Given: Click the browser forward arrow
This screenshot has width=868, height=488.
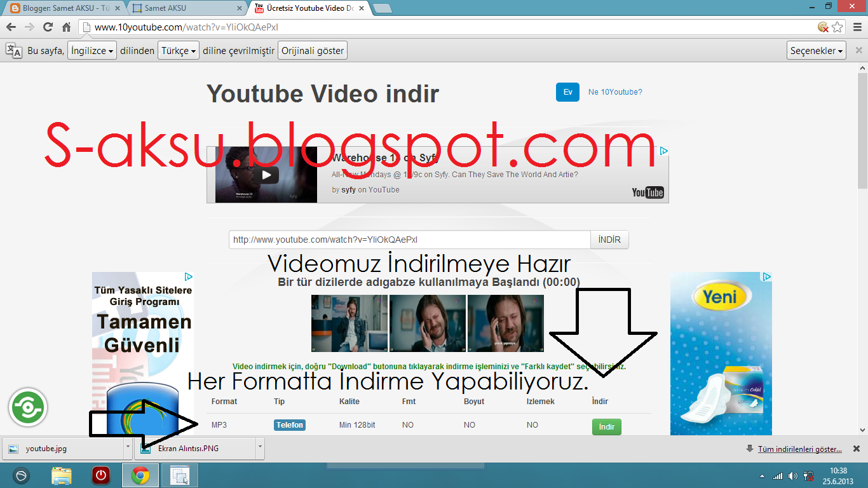Looking at the screenshot, I should point(29,27).
